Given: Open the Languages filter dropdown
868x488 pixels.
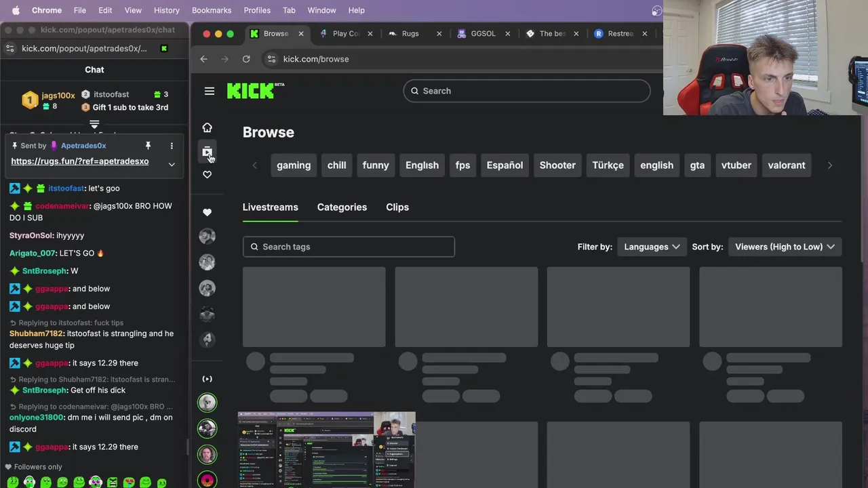Looking at the screenshot, I should coord(652,247).
